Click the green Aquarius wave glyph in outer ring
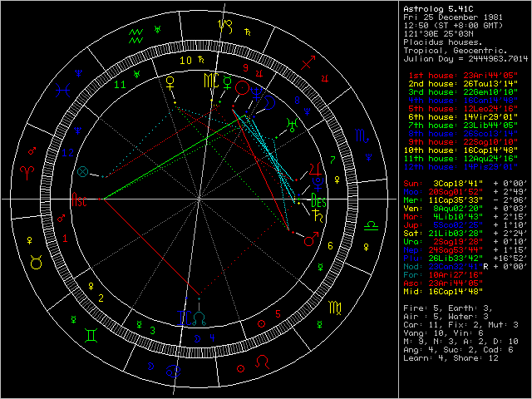The height and width of the screenshot is (399, 532). 135,36
